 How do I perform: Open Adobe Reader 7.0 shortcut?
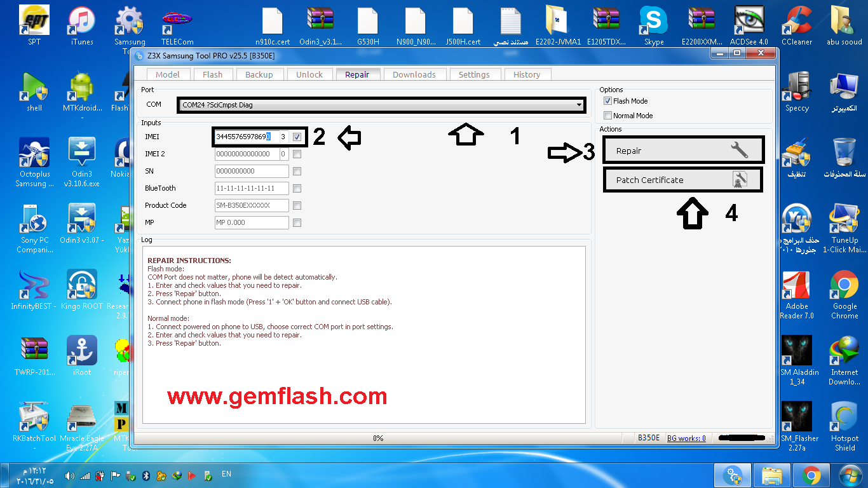coord(797,294)
